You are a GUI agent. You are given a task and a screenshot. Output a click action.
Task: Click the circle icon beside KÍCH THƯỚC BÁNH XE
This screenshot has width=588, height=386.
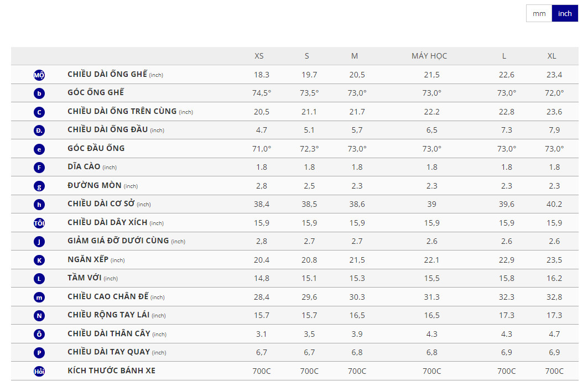point(39,372)
